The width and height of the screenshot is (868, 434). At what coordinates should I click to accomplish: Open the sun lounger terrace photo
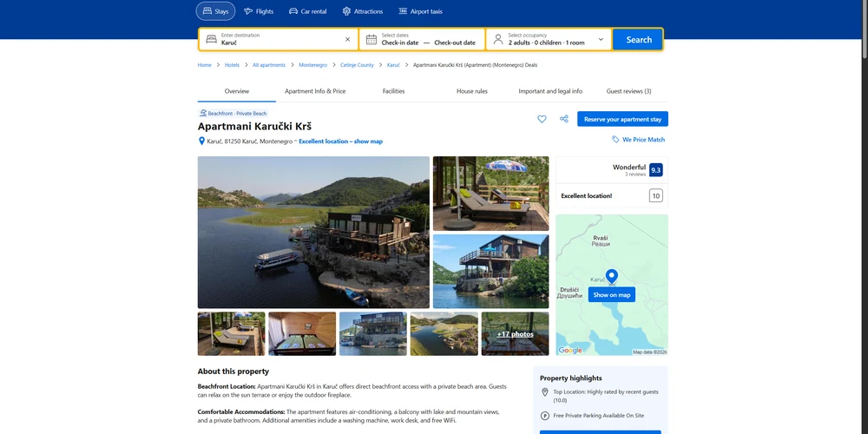click(x=490, y=194)
